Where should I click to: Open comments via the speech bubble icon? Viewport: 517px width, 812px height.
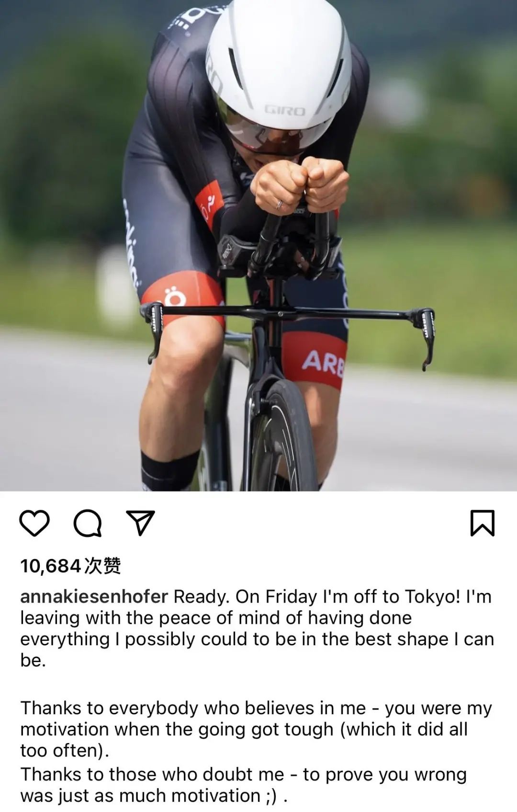pos(88,523)
